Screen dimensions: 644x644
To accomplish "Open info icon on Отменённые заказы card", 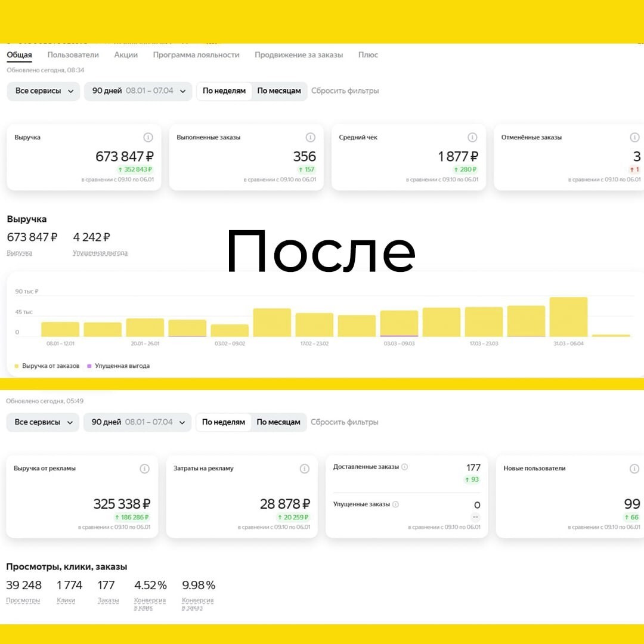I will [x=634, y=137].
